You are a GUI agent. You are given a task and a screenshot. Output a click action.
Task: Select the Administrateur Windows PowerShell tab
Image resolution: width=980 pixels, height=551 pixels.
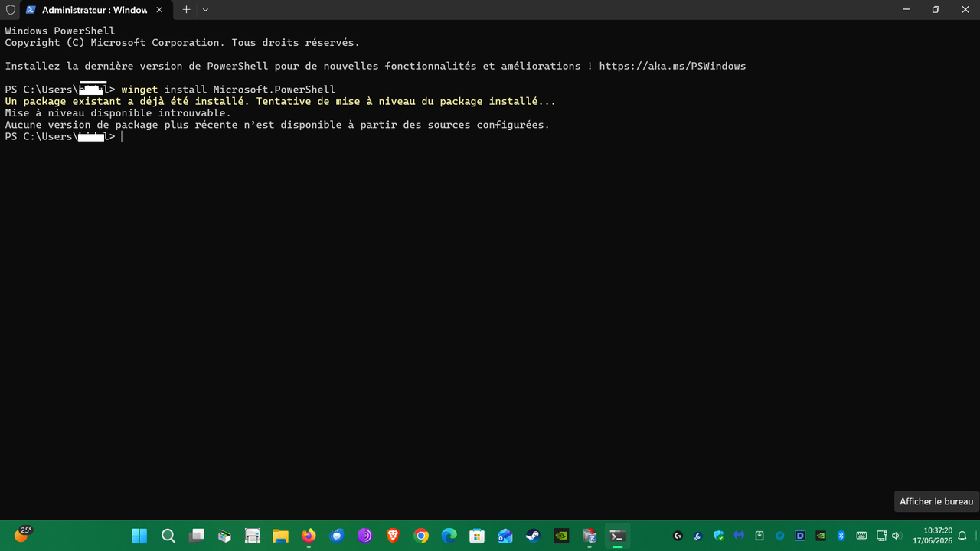[x=96, y=10]
